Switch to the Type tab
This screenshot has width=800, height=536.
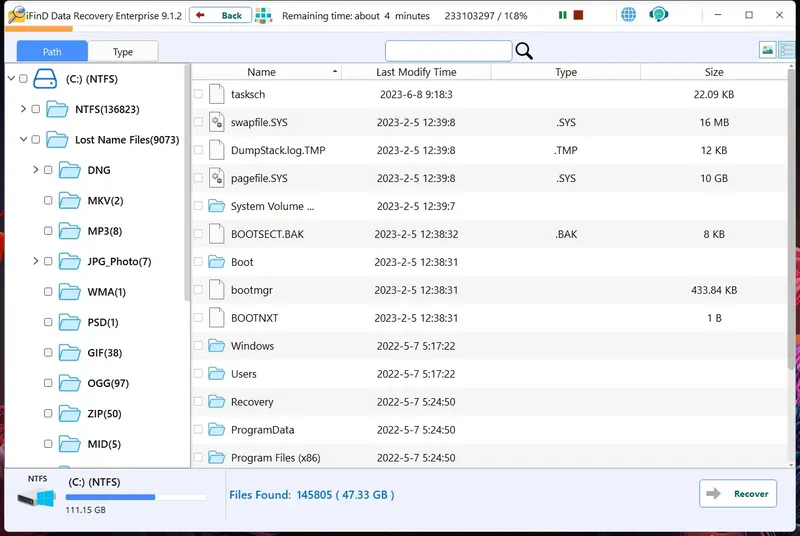[123, 52]
